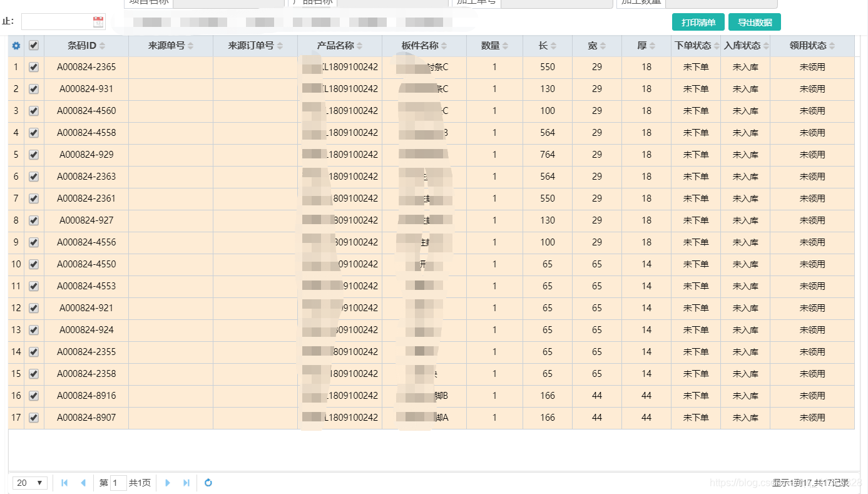Sort by 领用状态 column arrows
Image resolution: width=868 pixels, height=494 pixels.
832,46
